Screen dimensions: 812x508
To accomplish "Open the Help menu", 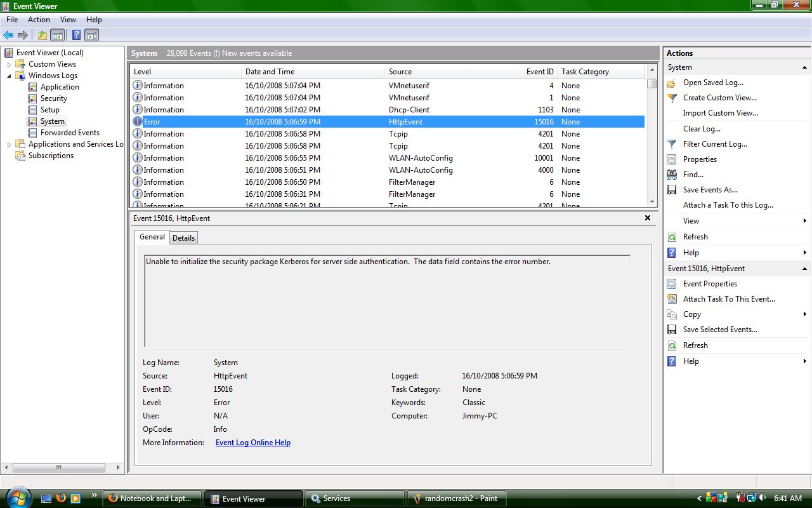I will click(x=94, y=20).
